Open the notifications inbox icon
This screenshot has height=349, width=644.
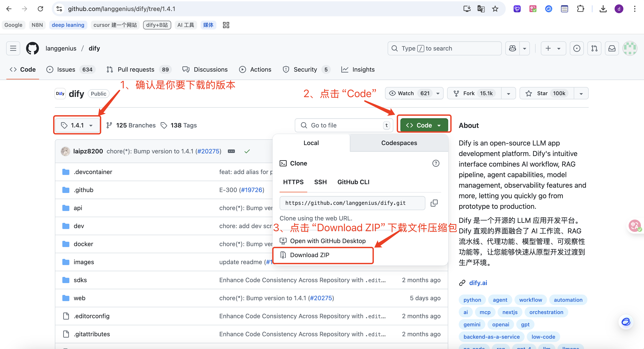point(612,48)
